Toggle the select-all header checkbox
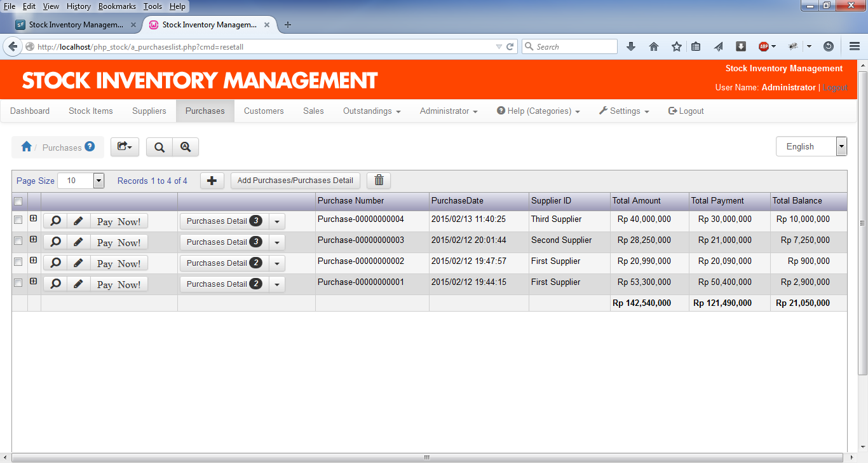868x463 pixels. (18, 202)
